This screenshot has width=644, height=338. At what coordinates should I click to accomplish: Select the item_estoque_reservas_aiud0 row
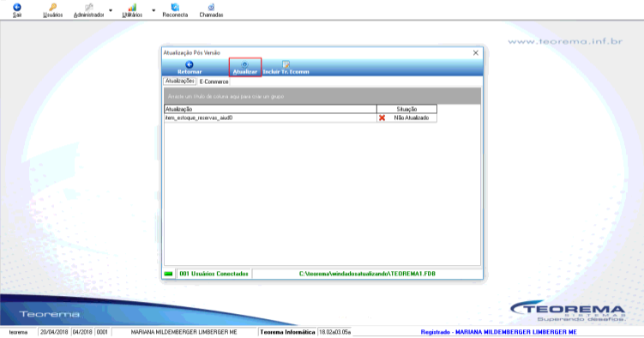[x=300, y=118]
